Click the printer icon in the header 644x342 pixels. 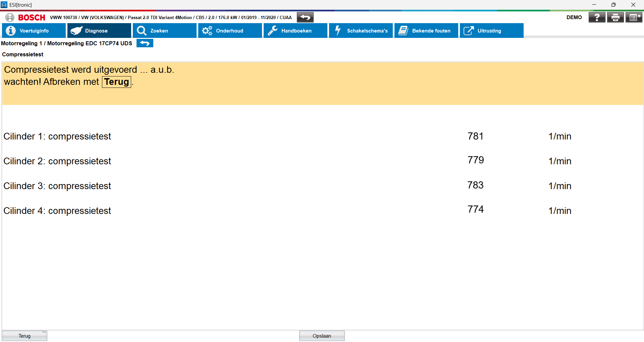(x=615, y=17)
